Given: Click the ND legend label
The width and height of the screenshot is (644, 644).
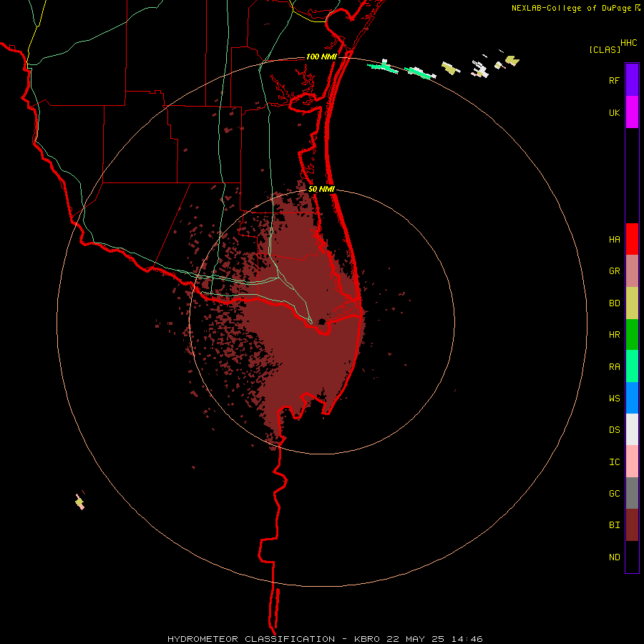Looking at the screenshot, I should pyautogui.click(x=614, y=557).
